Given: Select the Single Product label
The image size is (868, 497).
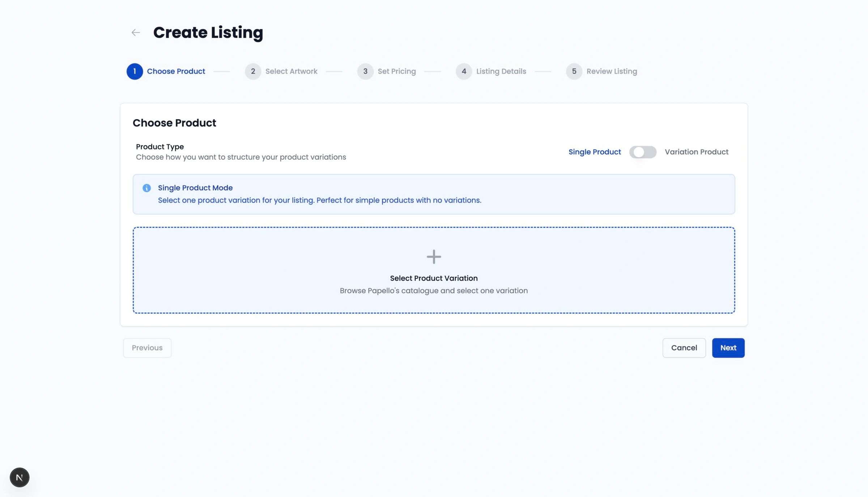Looking at the screenshot, I should pos(595,152).
